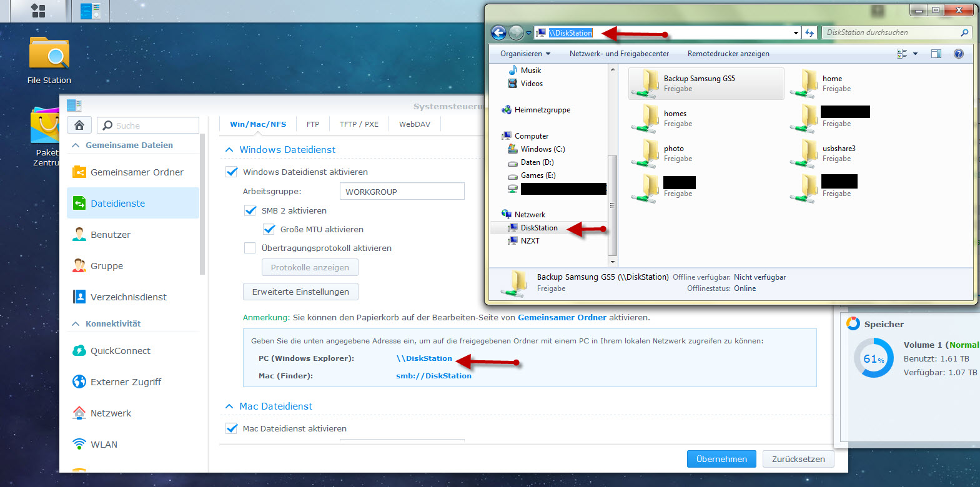Click the smb://DiskStation link
The height and width of the screenshot is (487, 980).
[x=433, y=376]
